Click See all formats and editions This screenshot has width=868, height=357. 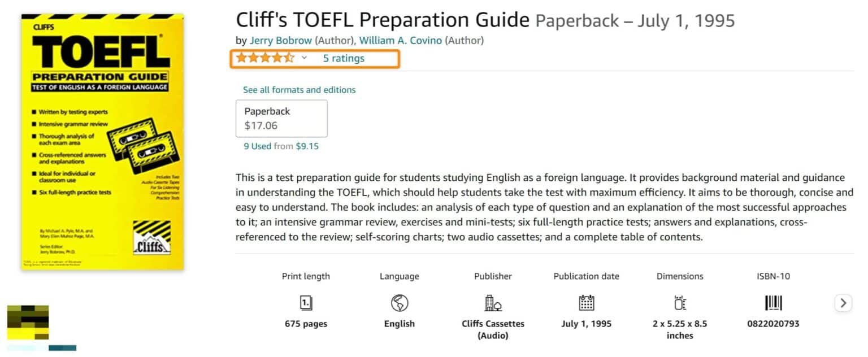coord(299,89)
